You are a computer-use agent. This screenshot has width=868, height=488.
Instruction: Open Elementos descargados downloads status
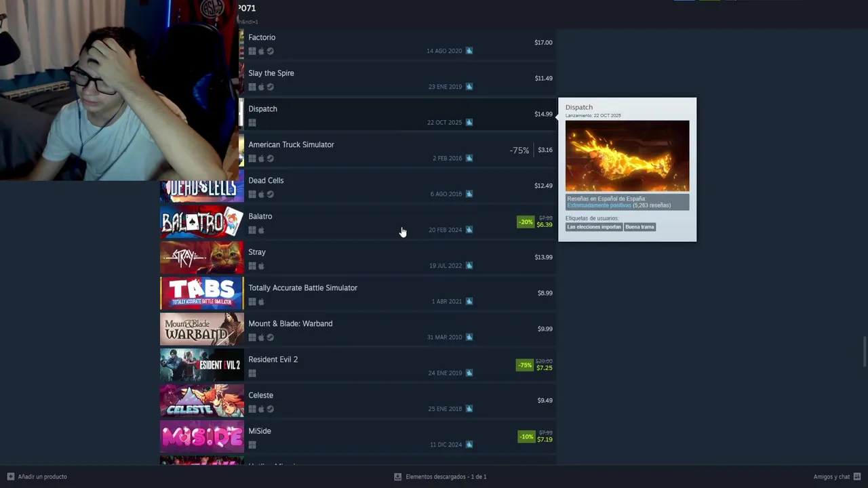click(441, 476)
